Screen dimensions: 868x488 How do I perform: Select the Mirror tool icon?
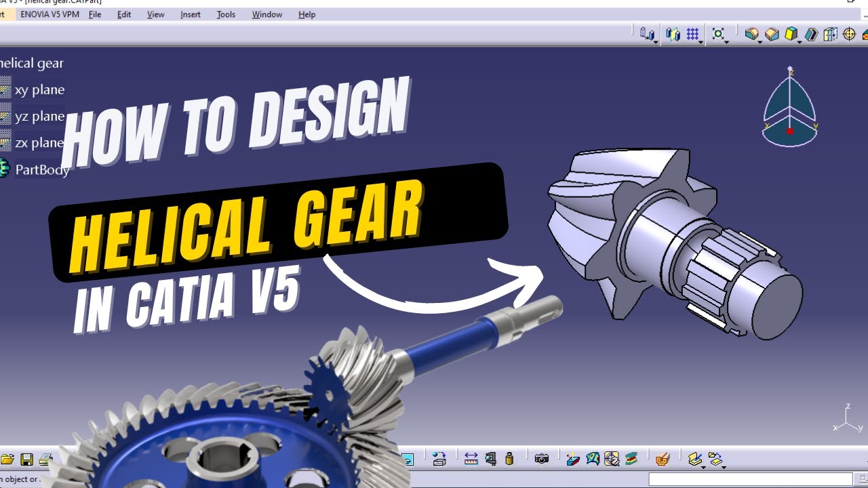(673, 34)
